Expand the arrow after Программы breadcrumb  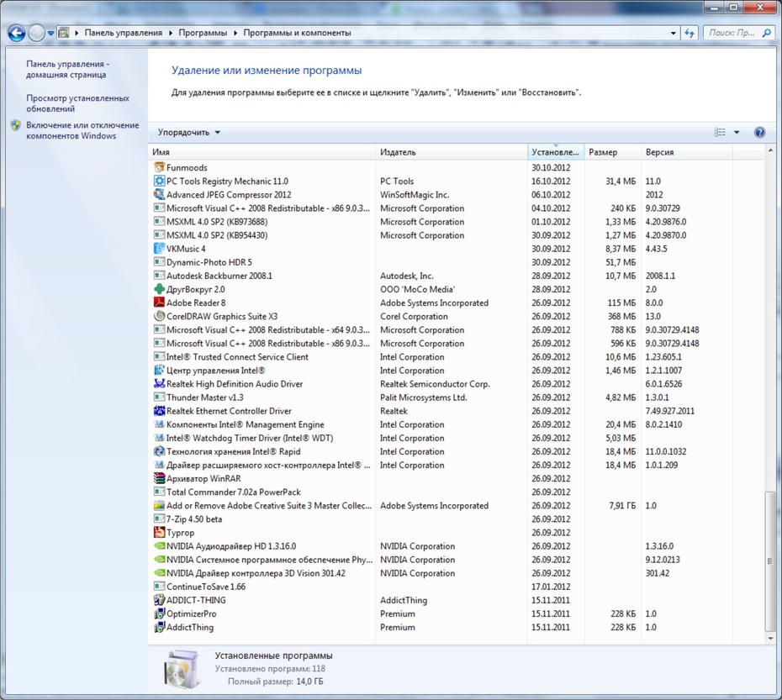tap(235, 33)
